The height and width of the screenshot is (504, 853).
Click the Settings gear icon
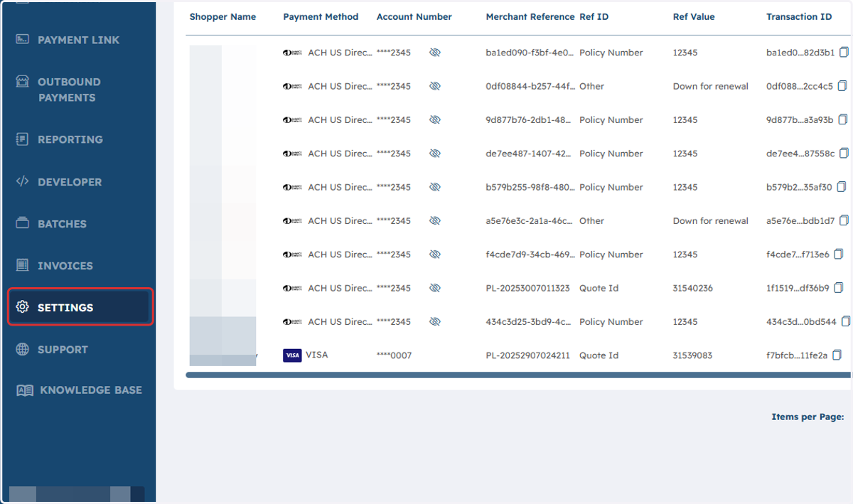pos(23,307)
